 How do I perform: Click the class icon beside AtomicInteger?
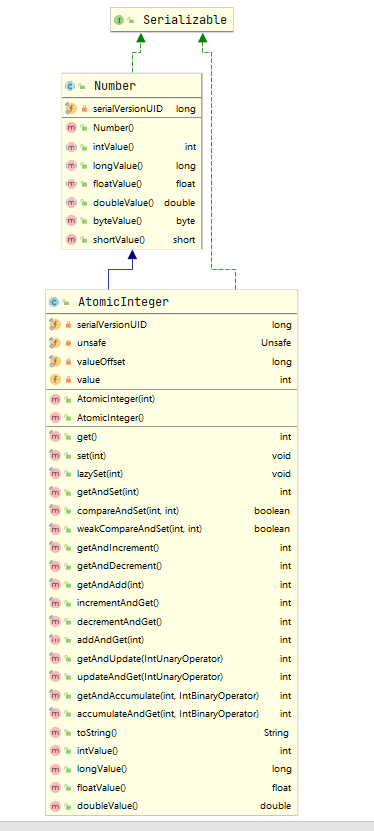coord(54,302)
